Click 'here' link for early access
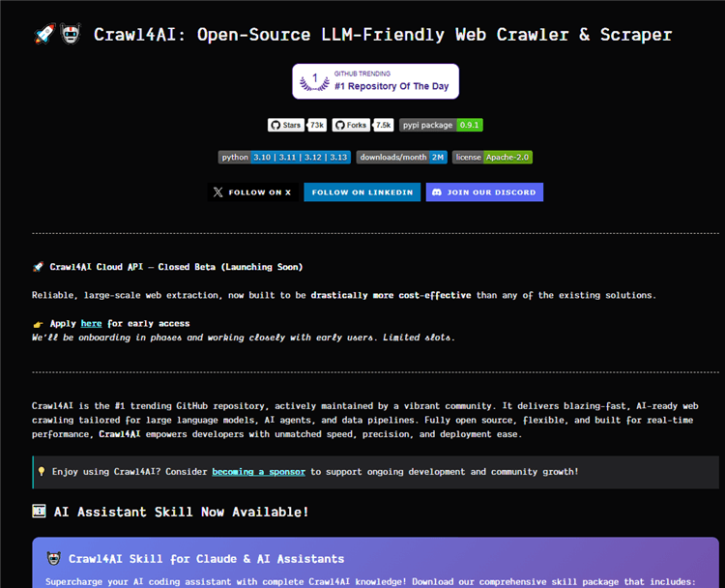 [91, 323]
